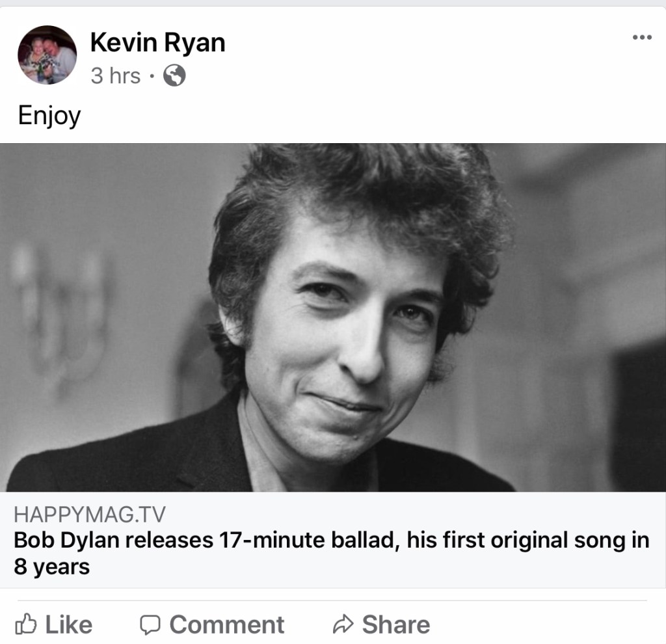Open Kevin Ryan's profile picture
Screen dimensions: 666x644
pyautogui.click(x=47, y=55)
